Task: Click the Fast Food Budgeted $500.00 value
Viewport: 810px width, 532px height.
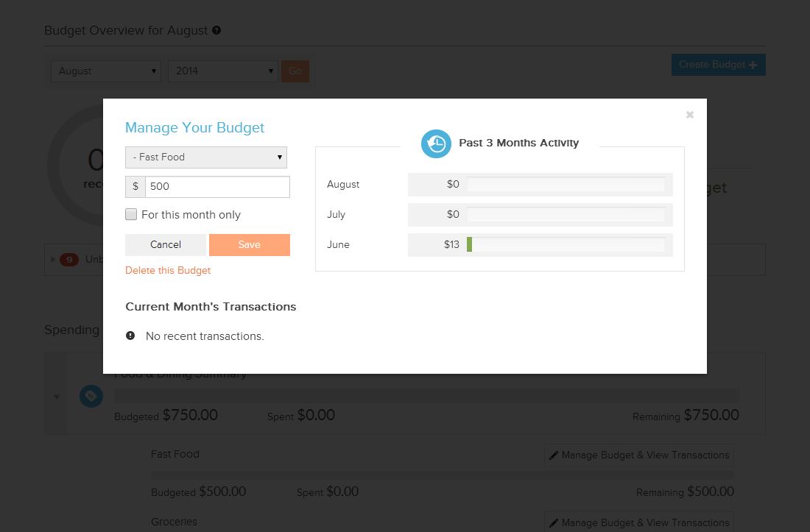Action: point(222,492)
